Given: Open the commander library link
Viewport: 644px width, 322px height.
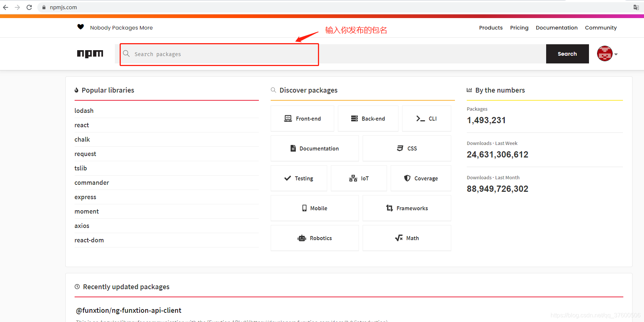Looking at the screenshot, I should coord(92,183).
